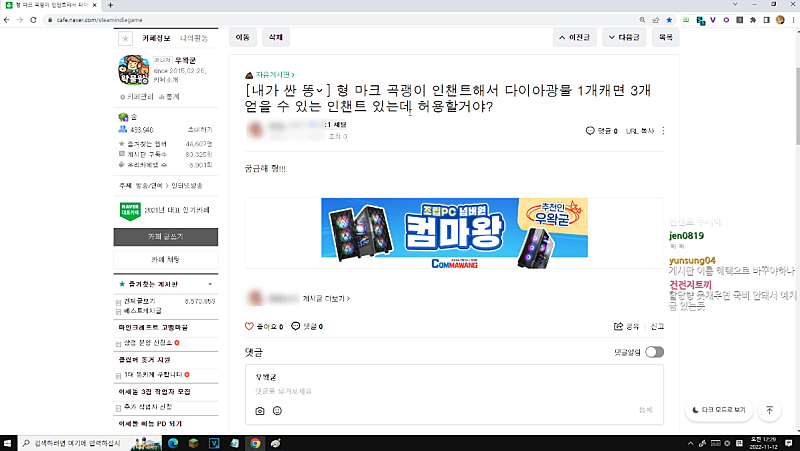Click the 초대하기 invite link
The image size is (800, 451).
pyautogui.click(x=200, y=130)
